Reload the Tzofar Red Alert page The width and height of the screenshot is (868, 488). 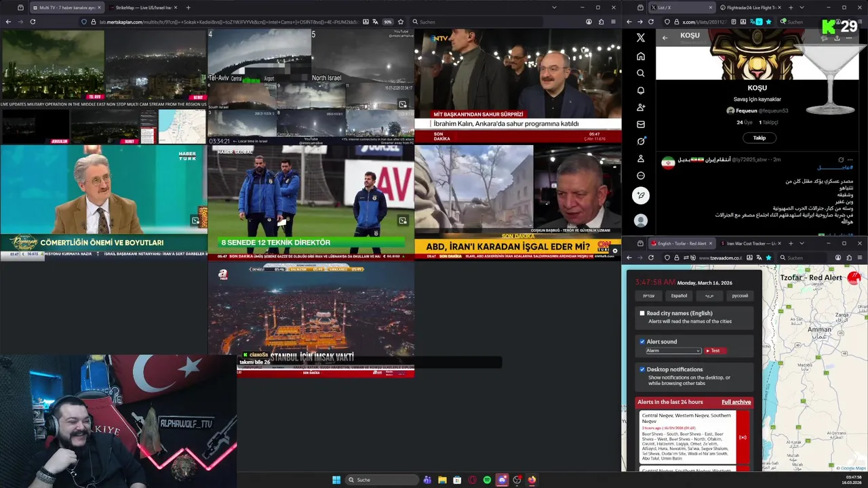[x=651, y=258]
